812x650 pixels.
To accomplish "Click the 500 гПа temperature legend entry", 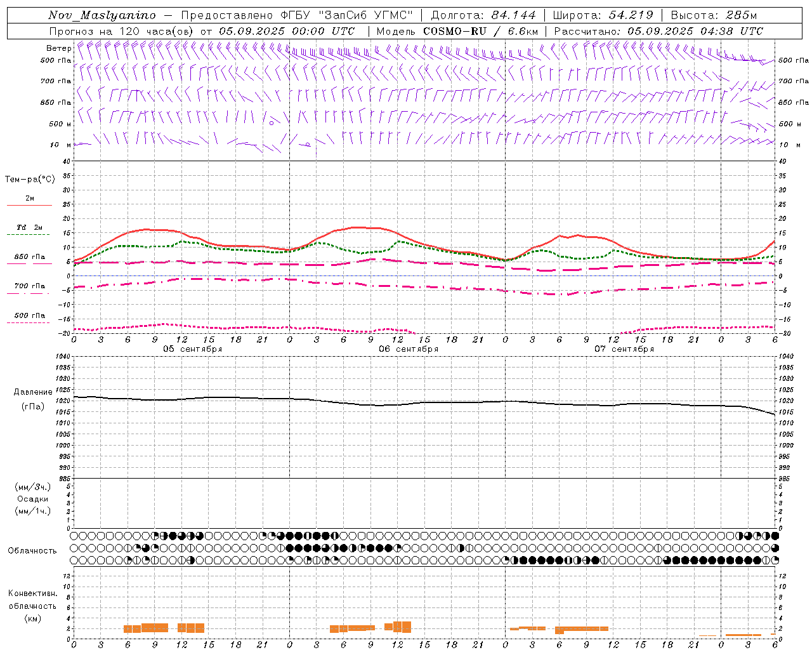I will coord(30,315).
